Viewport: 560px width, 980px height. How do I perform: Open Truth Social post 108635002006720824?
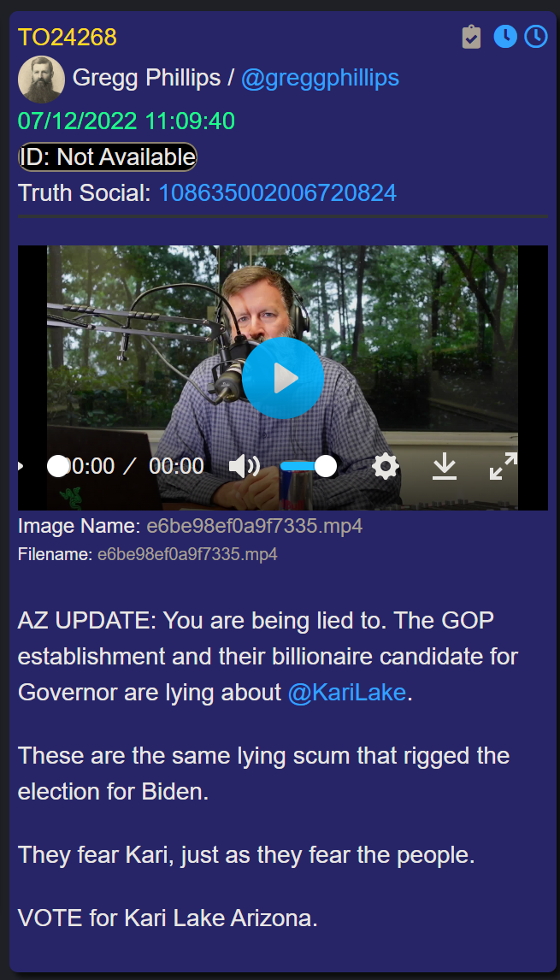click(x=278, y=193)
